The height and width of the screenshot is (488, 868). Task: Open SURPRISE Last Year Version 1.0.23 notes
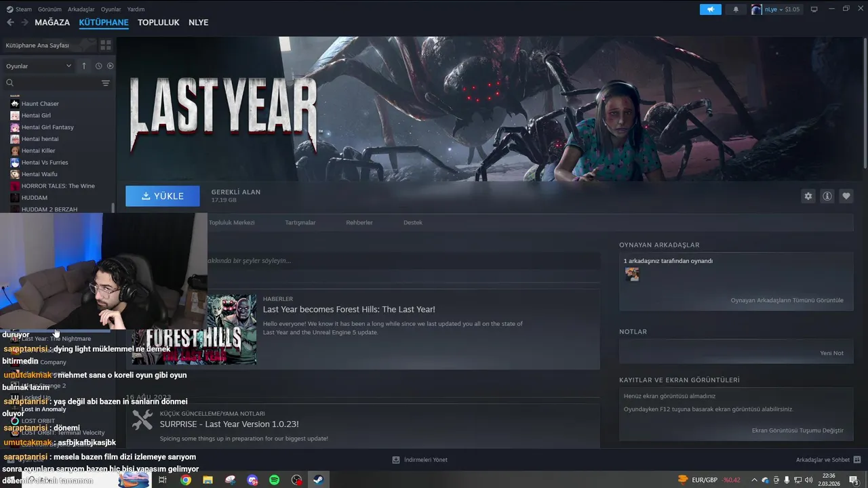point(229,424)
